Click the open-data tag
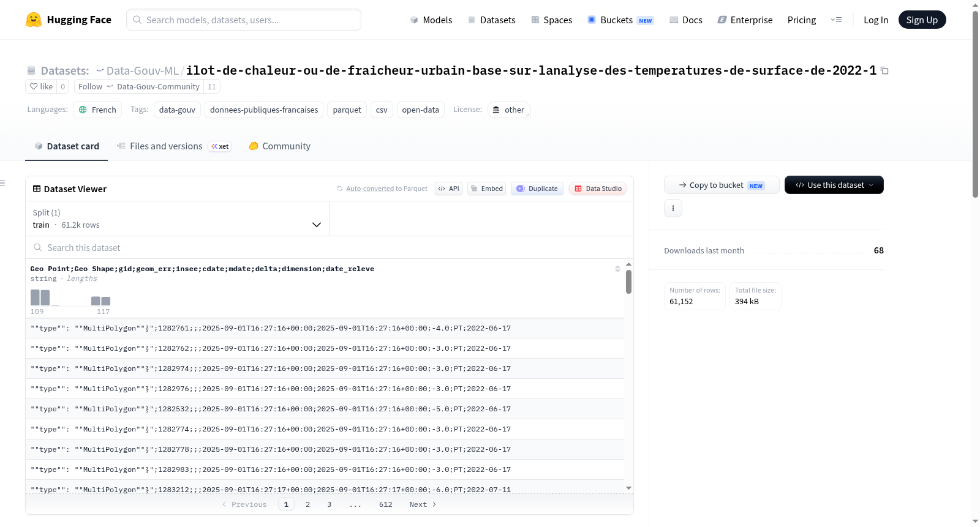The image size is (980, 527). 421,110
